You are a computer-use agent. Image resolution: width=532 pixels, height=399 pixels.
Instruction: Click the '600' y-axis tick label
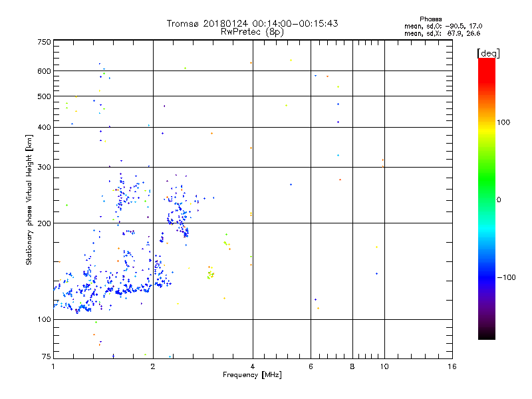[x=44, y=71]
